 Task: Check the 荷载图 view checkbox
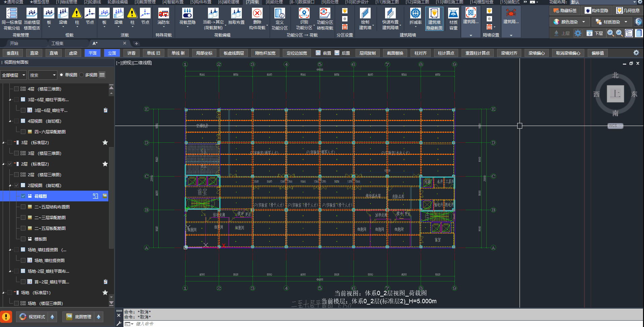23,196
